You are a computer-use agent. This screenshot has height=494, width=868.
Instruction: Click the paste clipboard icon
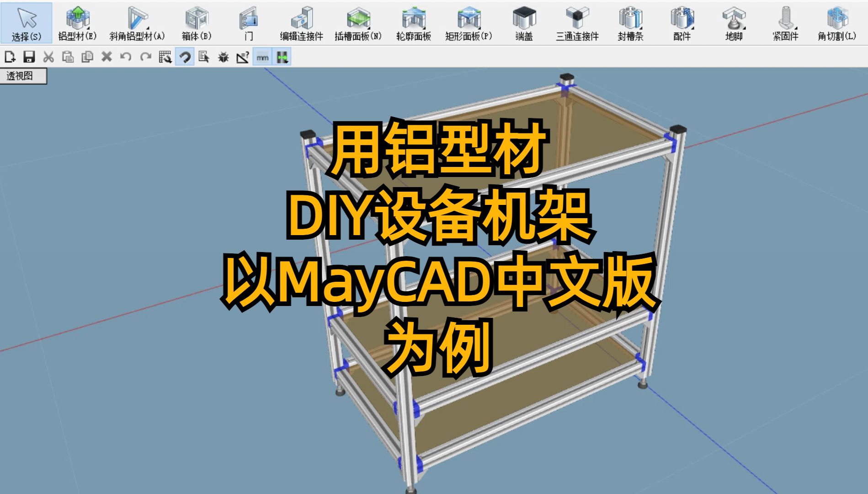click(x=68, y=57)
